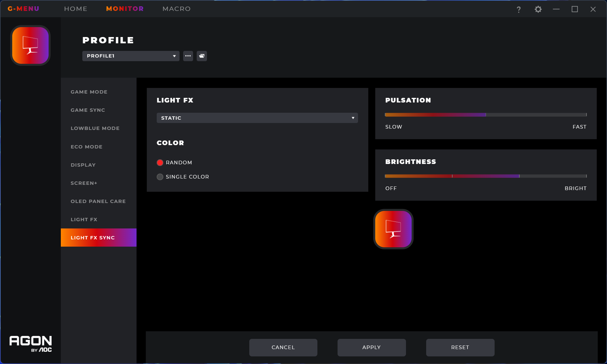Expand the Light FX Static dropdown

pyautogui.click(x=257, y=118)
